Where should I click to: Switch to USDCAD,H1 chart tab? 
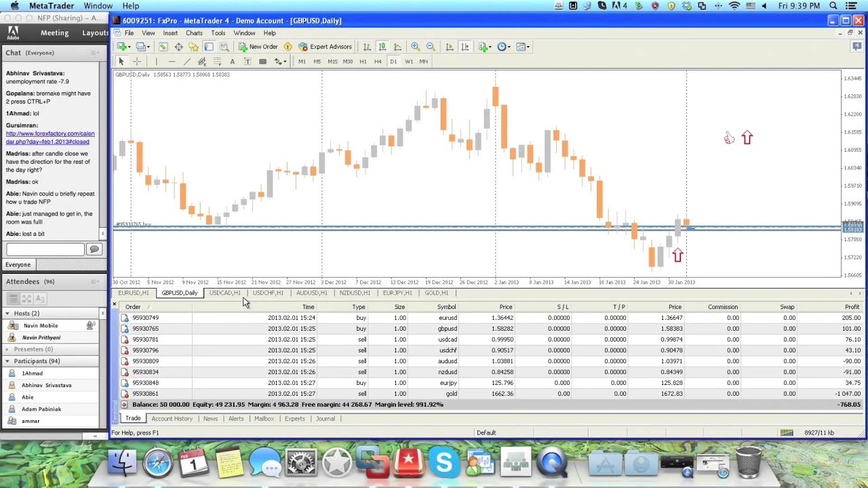pos(225,293)
